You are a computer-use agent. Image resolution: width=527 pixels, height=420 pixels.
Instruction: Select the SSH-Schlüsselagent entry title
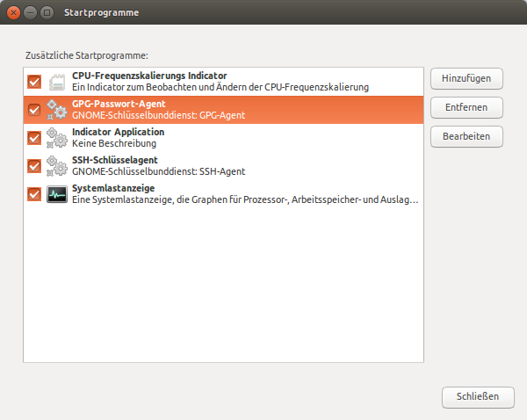115,160
